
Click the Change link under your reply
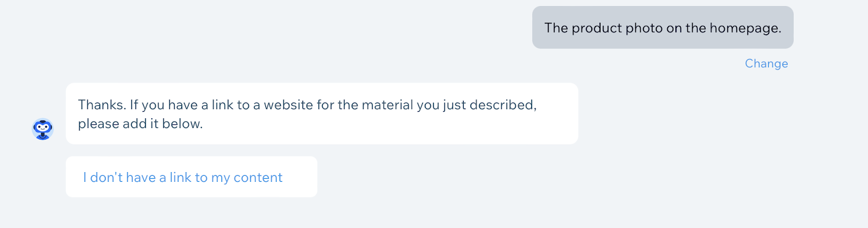766,64
